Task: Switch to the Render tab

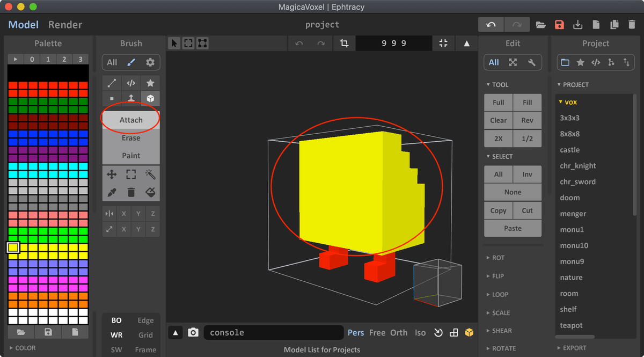Action: 65,25
